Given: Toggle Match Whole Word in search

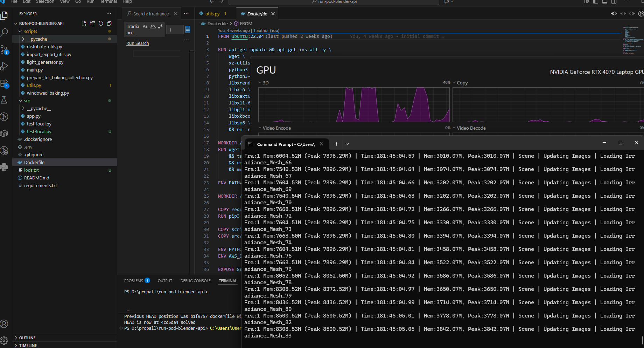Looking at the screenshot, I should [153, 26].
